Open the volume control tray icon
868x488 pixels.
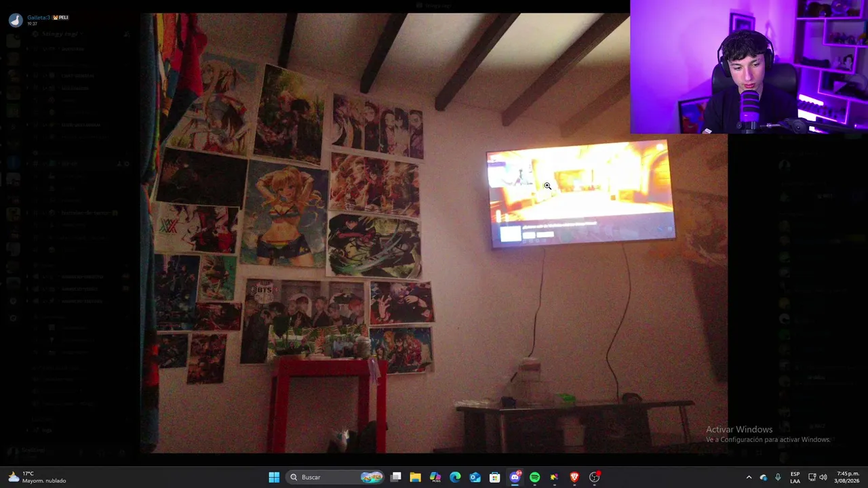823,477
